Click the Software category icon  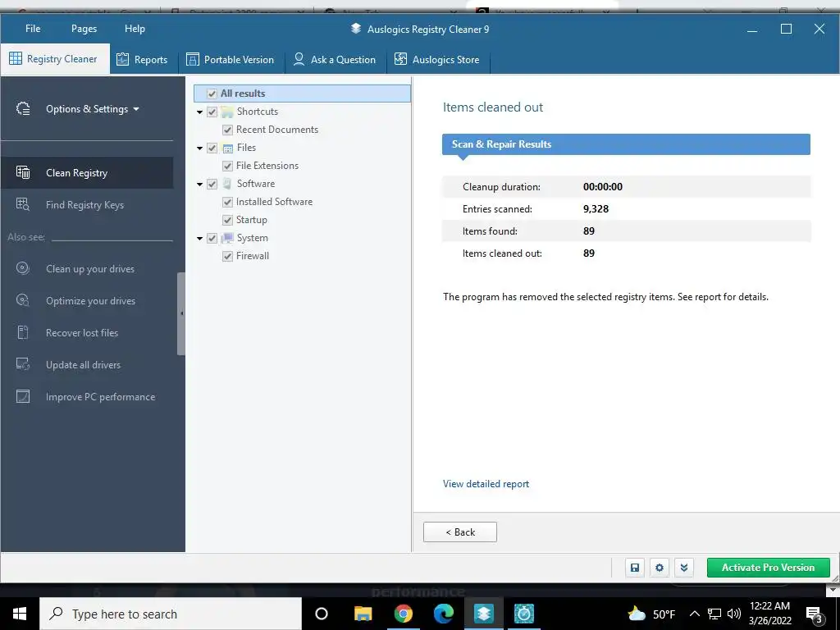tap(228, 184)
